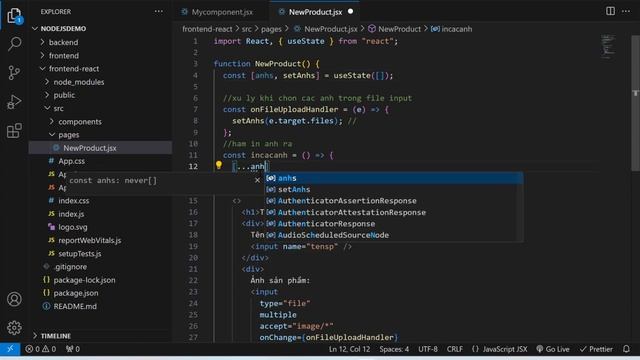The height and width of the screenshot is (360, 640).
Task: Select AudioScheduledSourceNode suggestion
Action: tap(393, 235)
